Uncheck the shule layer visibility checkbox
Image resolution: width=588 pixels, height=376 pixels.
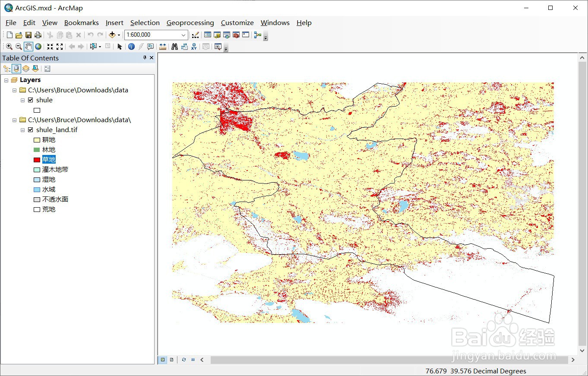click(x=30, y=100)
